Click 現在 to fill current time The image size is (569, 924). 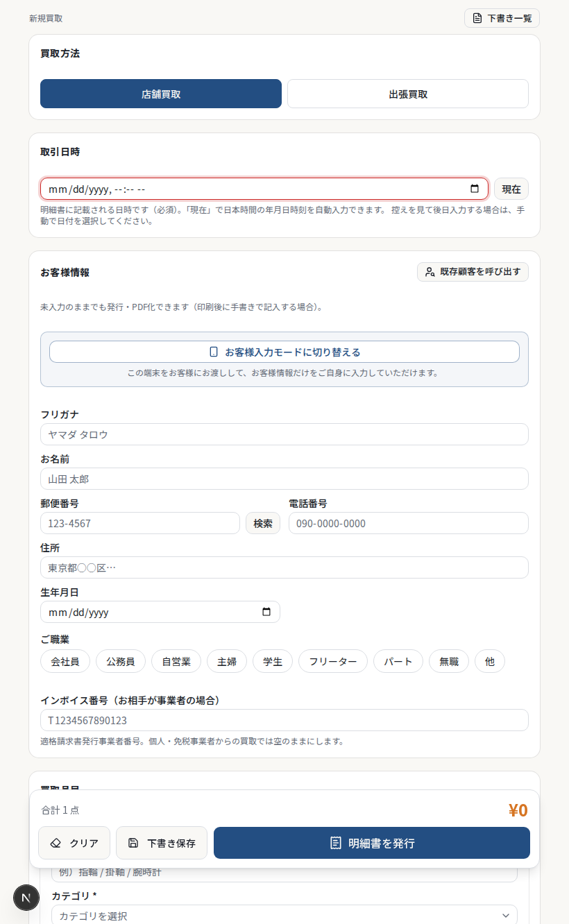(511, 189)
